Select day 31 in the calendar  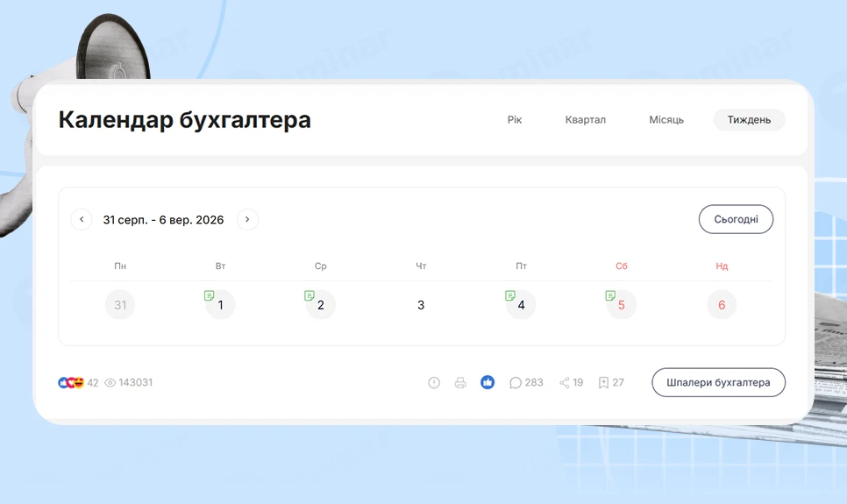coord(120,305)
